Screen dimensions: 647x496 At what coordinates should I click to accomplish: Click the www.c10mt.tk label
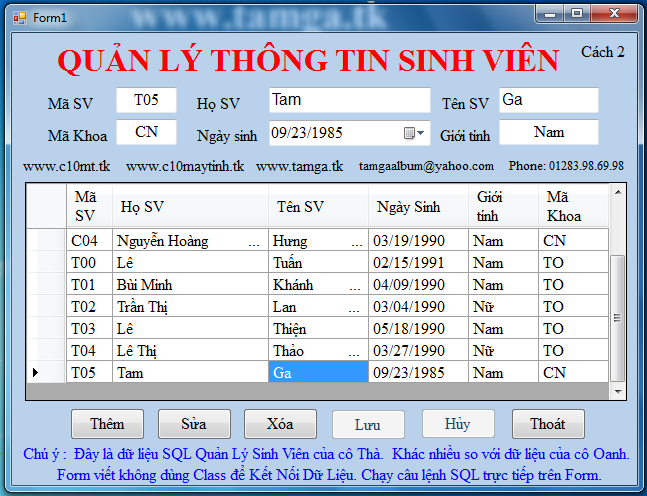66,166
